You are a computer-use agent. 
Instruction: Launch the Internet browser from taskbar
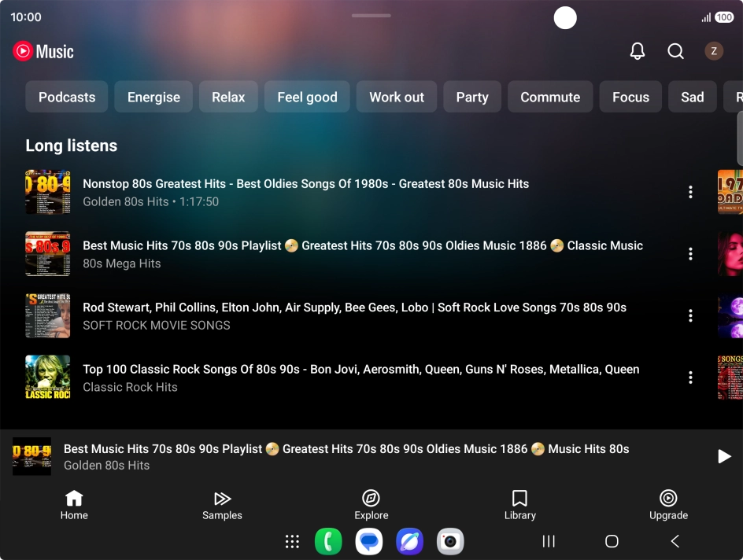409,541
